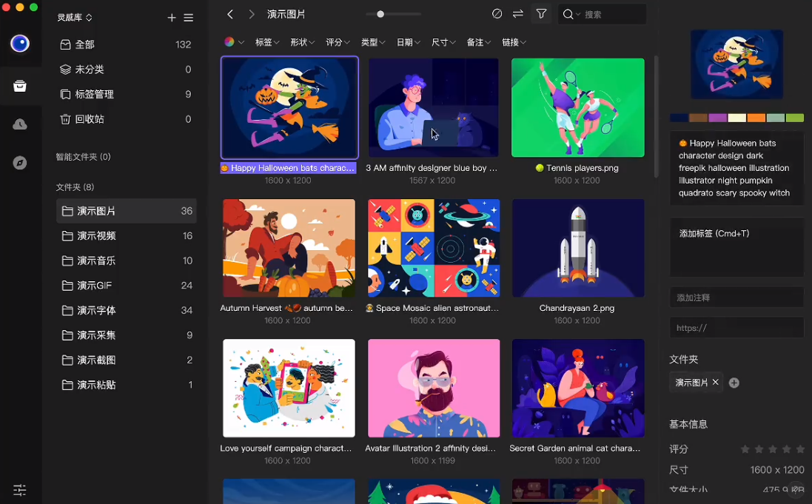Open the 回收站 recycle bin
Viewport: 812px width, 504px height.
(126, 119)
